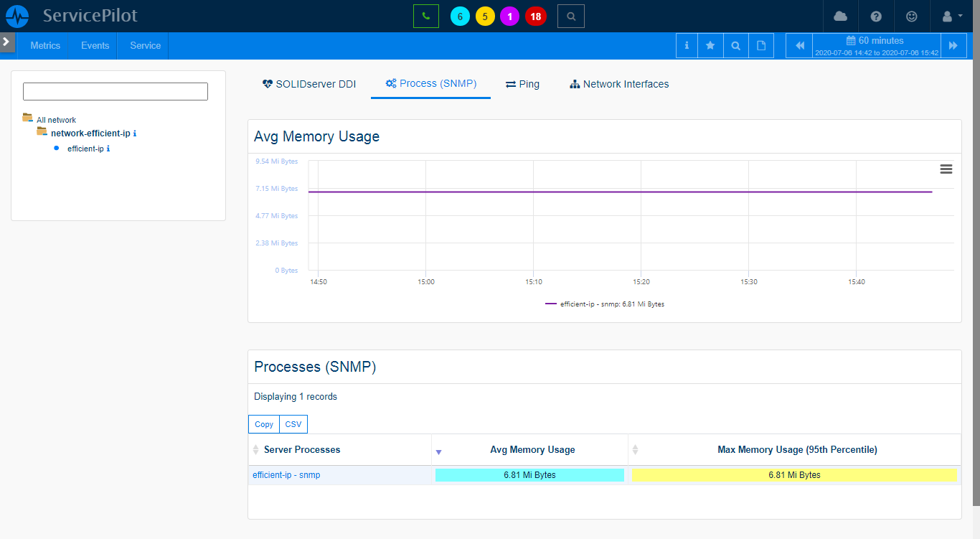This screenshot has height=539, width=980.
Task: Expand the left sidebar panel arrow
Action: [x=6, y=42]
